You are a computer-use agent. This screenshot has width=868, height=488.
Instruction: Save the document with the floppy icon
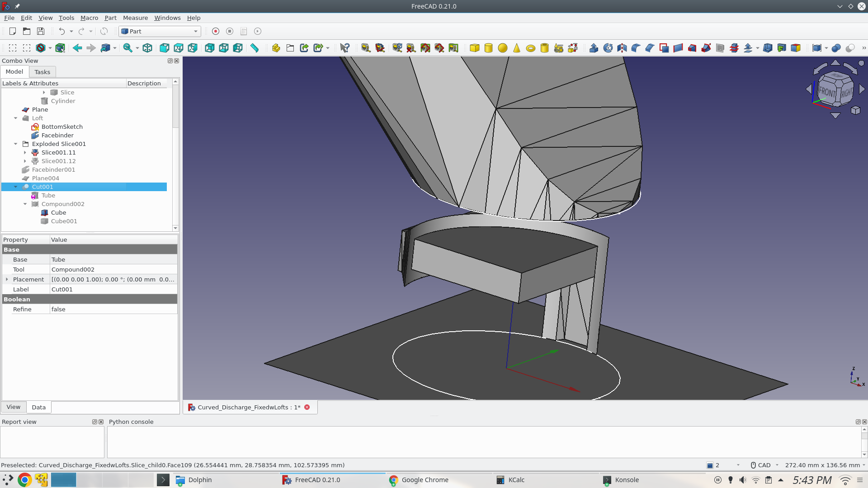coord(41,31)
